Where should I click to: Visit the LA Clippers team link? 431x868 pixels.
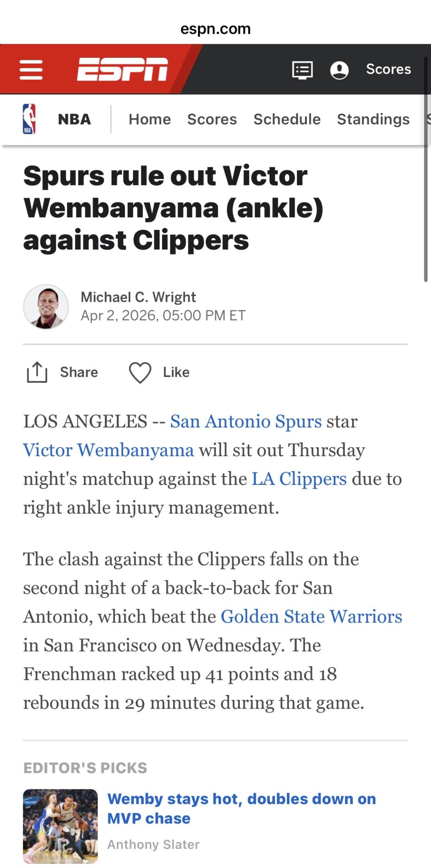tap(299, 479)
